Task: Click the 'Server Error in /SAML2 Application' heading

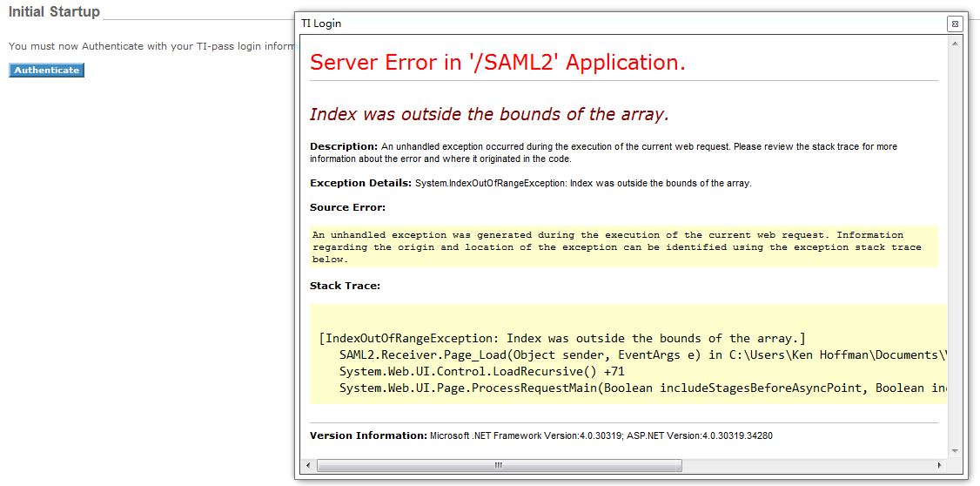Action: point(498,63)
